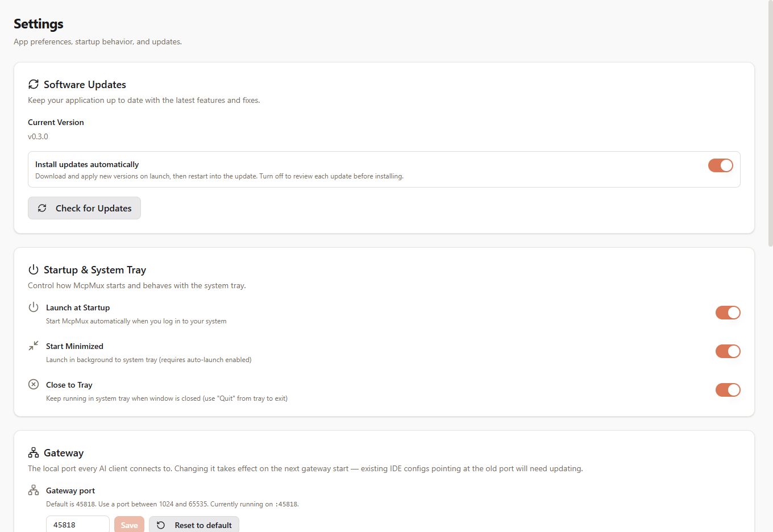The image size is (773, 532).
Task: Switch off Close to Tray
Action: pyautogui.click(x=728, y=390)
